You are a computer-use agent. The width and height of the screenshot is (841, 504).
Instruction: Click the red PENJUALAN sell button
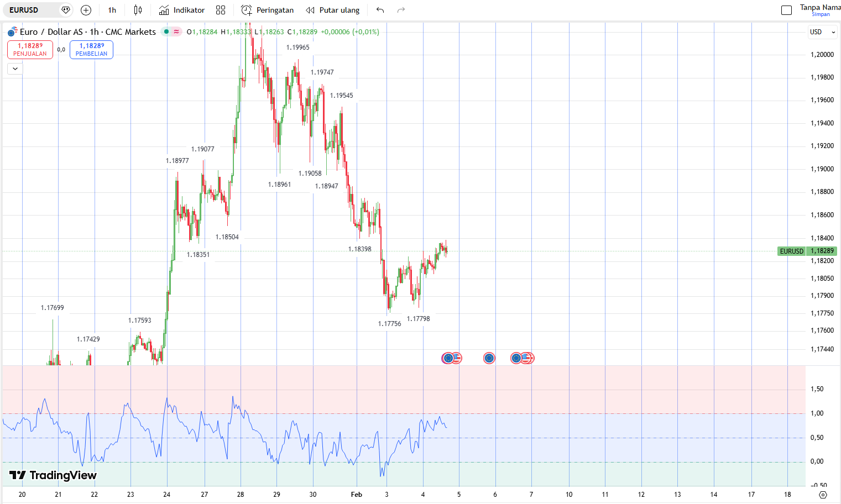(30, 50)
